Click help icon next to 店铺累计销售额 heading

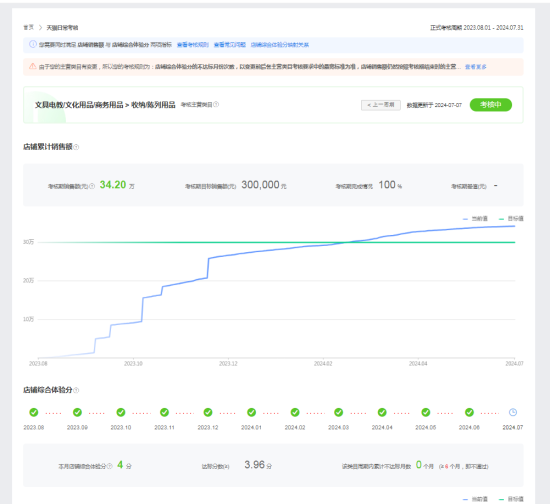(x=76, y=147)
